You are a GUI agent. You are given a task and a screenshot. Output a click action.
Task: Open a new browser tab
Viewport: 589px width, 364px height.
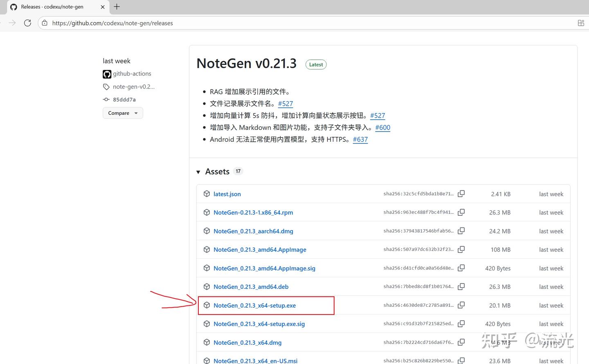pos(117,7)
